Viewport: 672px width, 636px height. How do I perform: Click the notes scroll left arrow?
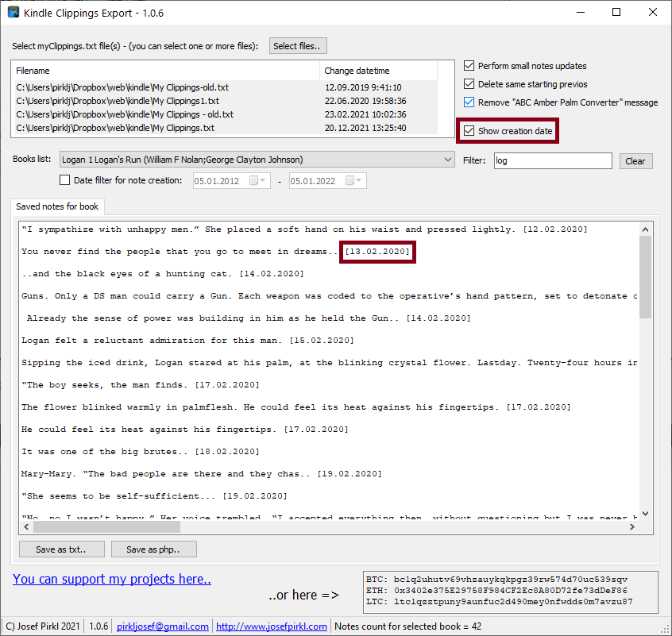[x=26, y=526]
